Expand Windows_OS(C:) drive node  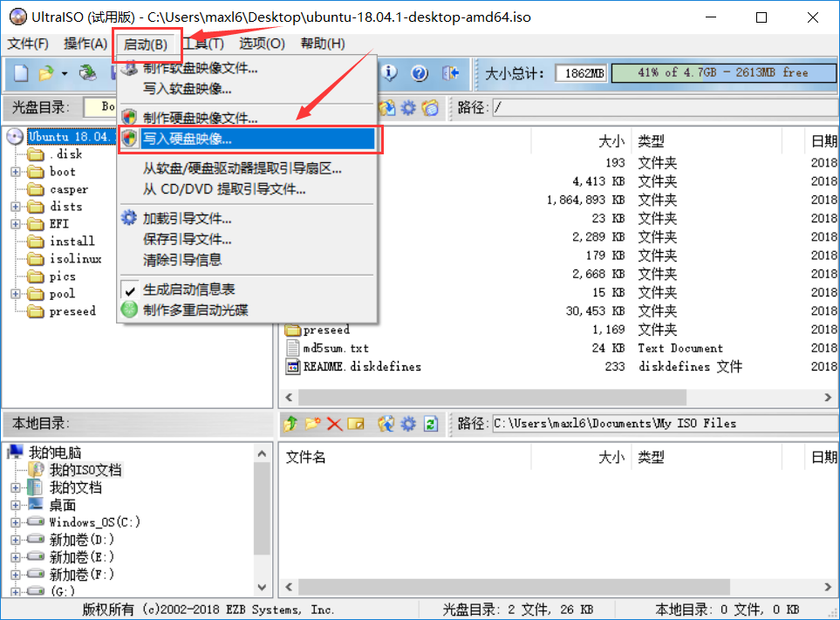(x=16, y=522)
